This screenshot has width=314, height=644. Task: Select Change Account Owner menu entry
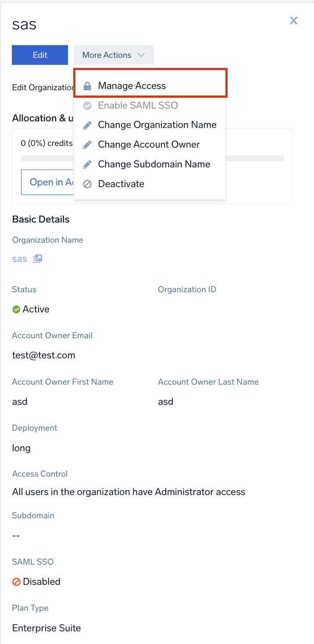click(150, 145)
